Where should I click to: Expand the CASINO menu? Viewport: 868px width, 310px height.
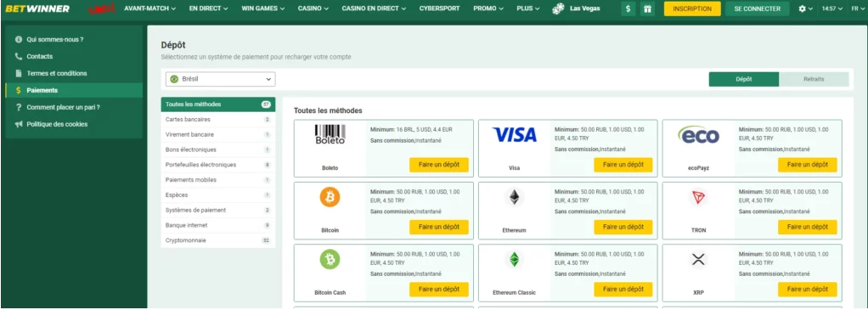313,8
